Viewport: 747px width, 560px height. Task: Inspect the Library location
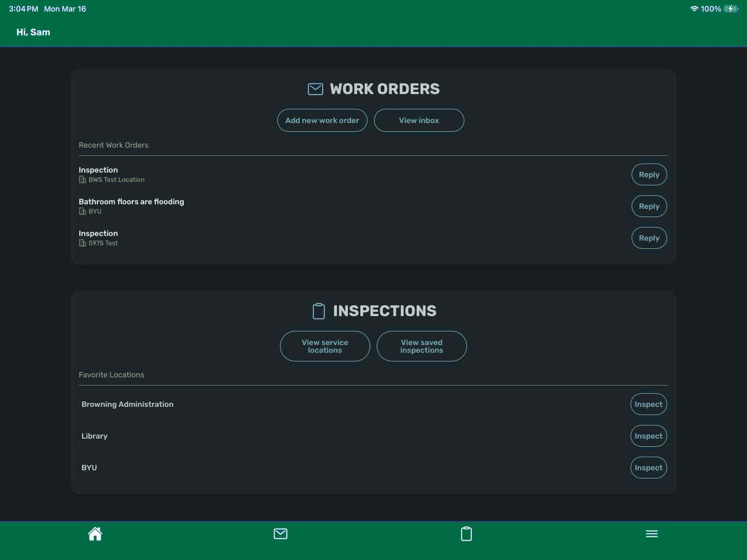pyautogui.click(x=648, y=436)
